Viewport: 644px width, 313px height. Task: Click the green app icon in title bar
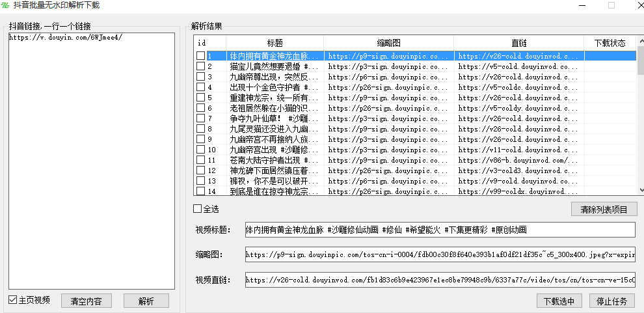[x=5, y=5]
